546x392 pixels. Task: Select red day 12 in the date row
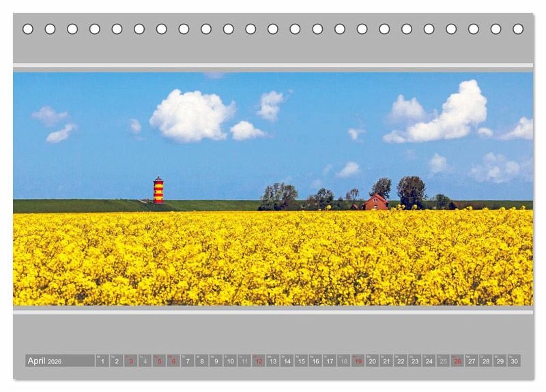click(259, 361)
